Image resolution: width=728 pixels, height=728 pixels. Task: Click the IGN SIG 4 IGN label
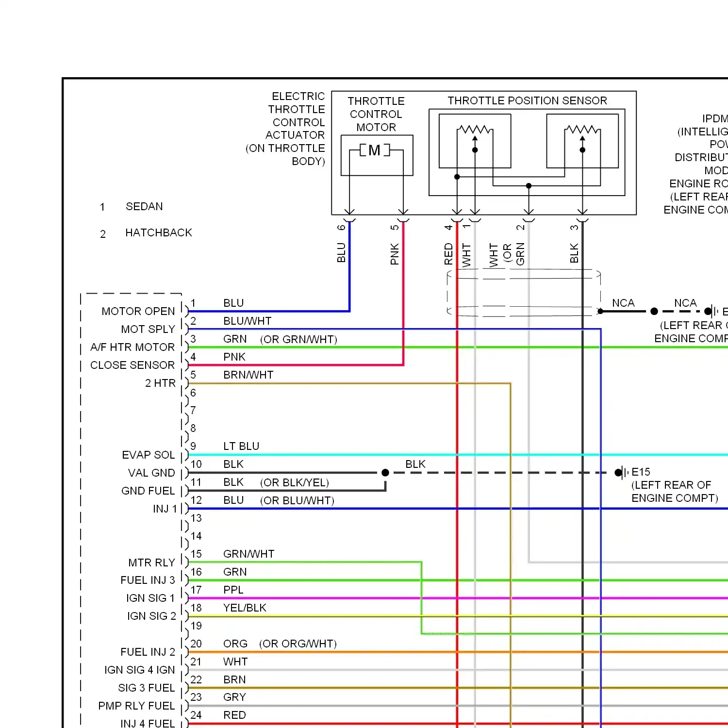[140, 670]
